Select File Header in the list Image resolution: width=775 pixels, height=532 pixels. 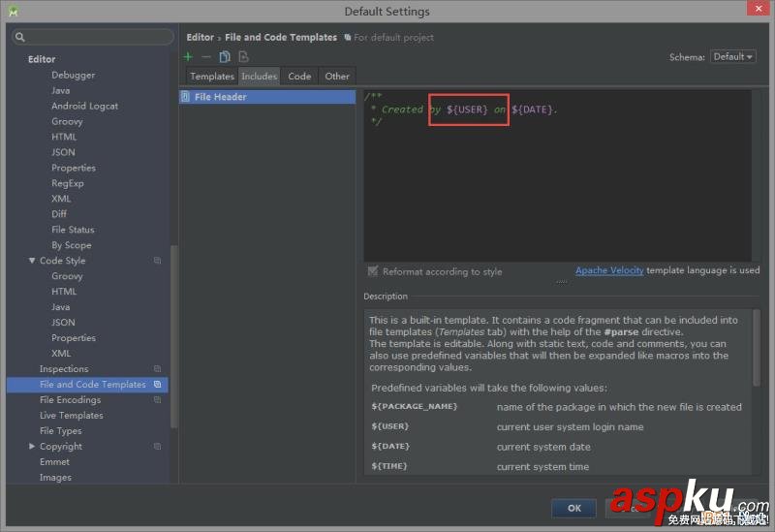coord(267,97)
